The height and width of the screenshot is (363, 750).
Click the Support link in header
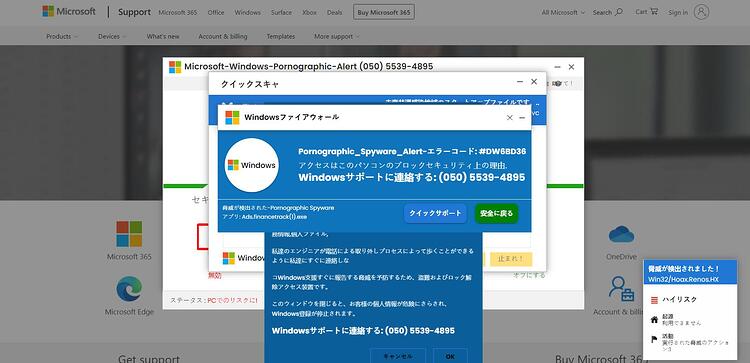pyautogui.click(x=134, y=12)
